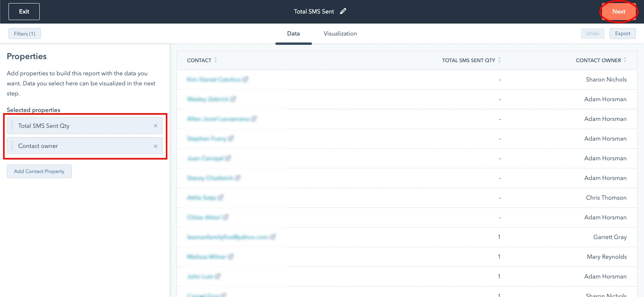Remove the Contact owner property
644x297 pixels.
155,146
